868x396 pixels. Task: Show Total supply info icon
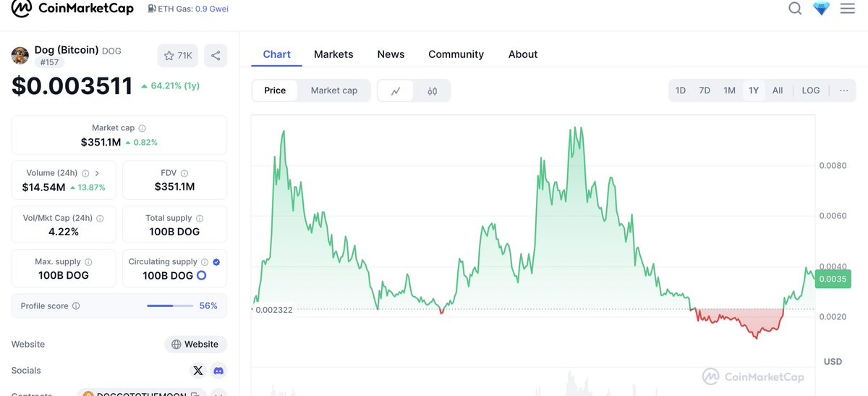(200, 218)
